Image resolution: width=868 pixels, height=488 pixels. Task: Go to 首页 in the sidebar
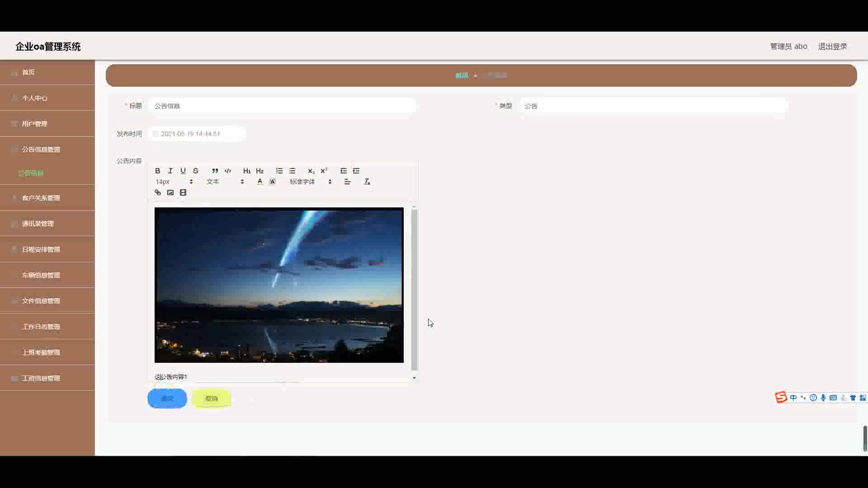coord(47,72)
